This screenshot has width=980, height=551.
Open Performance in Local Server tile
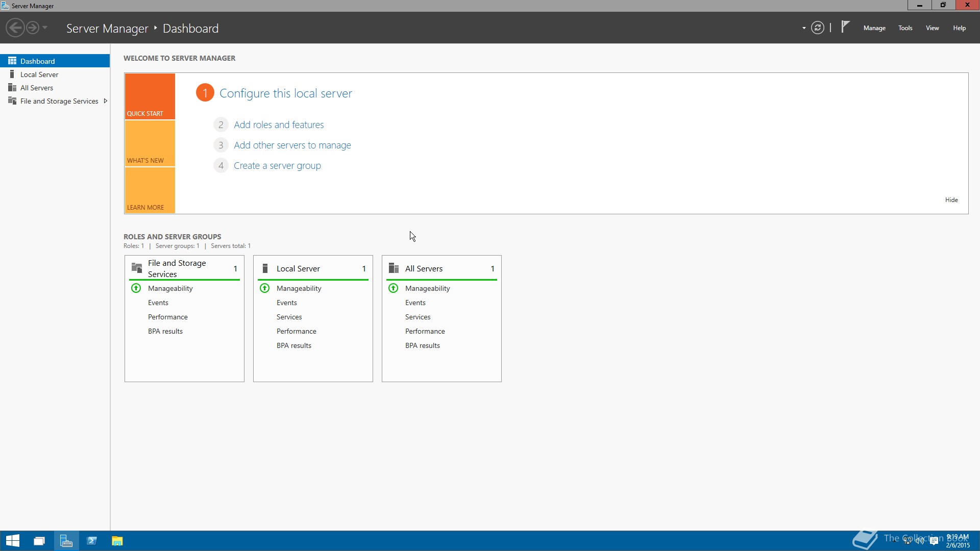click(x=296, y=331)
